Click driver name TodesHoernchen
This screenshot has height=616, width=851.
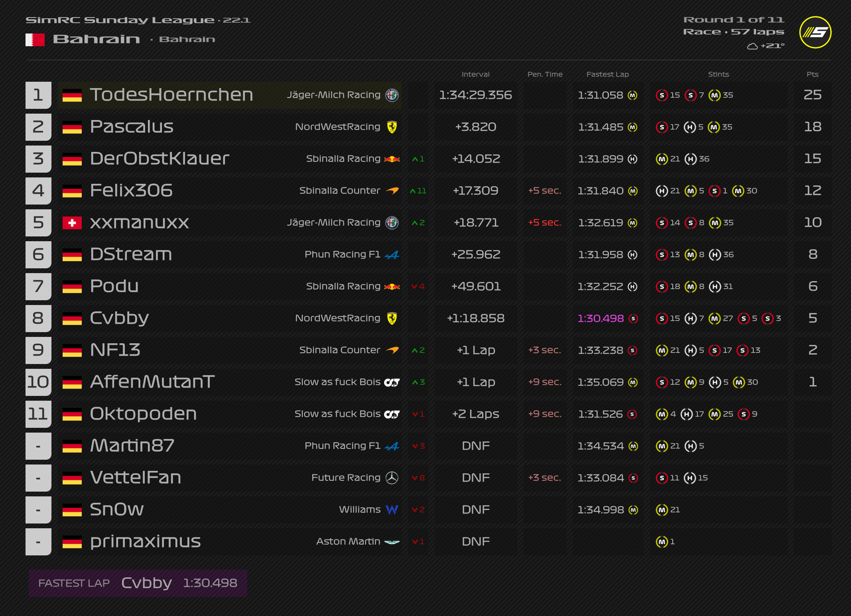171,95
